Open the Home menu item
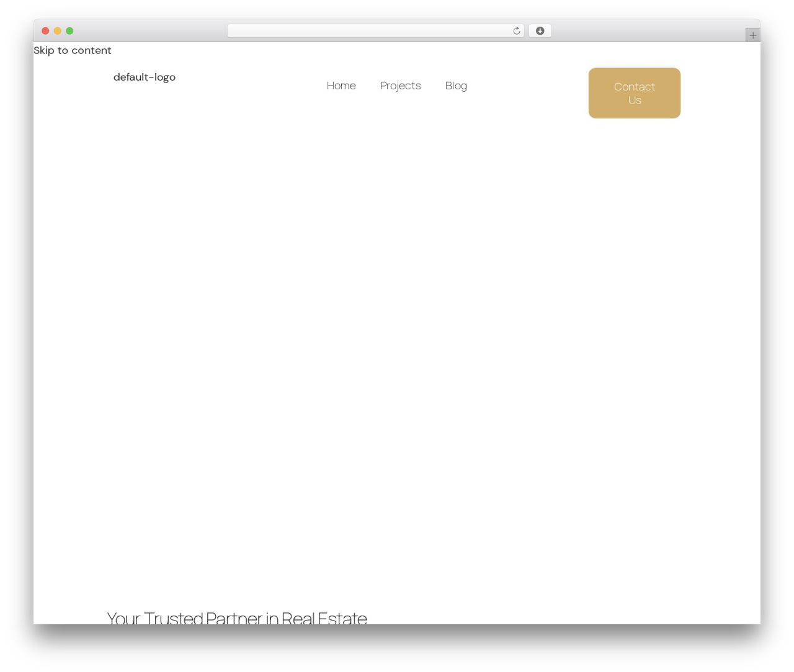Viewport: 794px width, 672px height. 341,86
